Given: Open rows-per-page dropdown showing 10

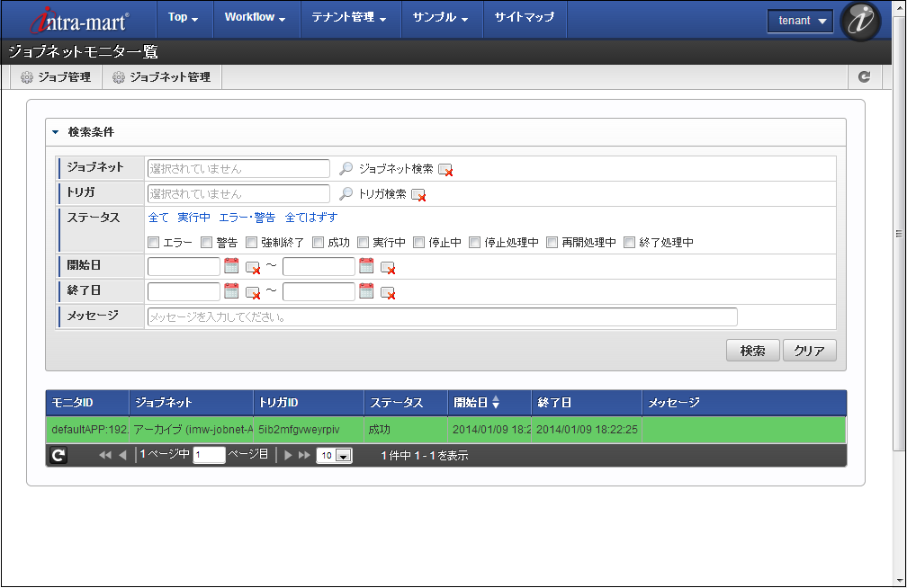Looking at the screenshot, I should pyautogui.click(x=334, y=456).
